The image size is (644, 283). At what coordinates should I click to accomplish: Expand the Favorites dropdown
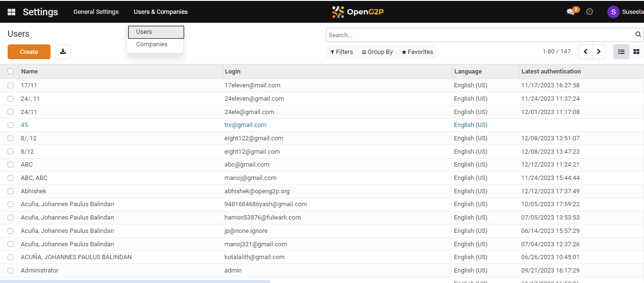(x=417, y=52)
